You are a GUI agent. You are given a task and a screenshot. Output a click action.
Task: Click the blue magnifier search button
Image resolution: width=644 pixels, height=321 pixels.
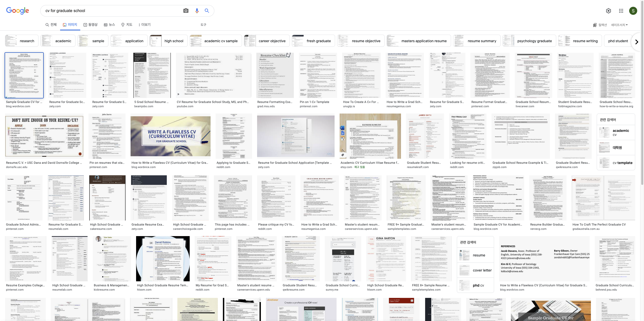click(207, 11)
